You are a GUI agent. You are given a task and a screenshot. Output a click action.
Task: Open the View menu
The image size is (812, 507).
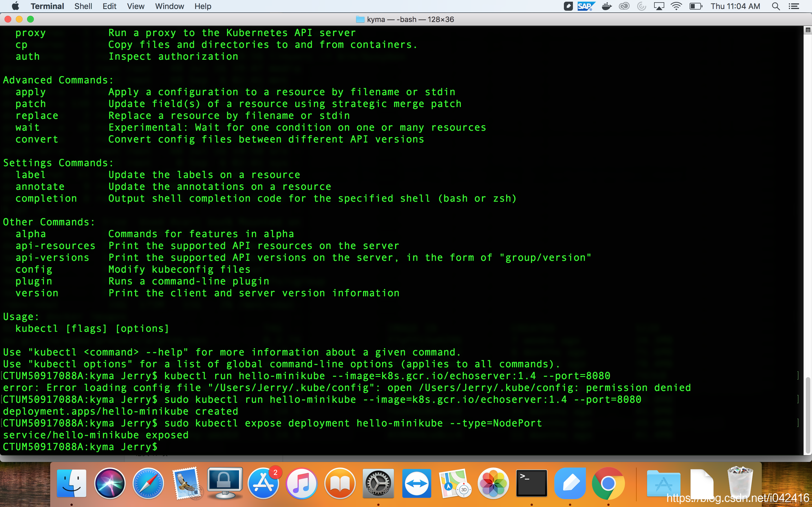click(136, 6)
